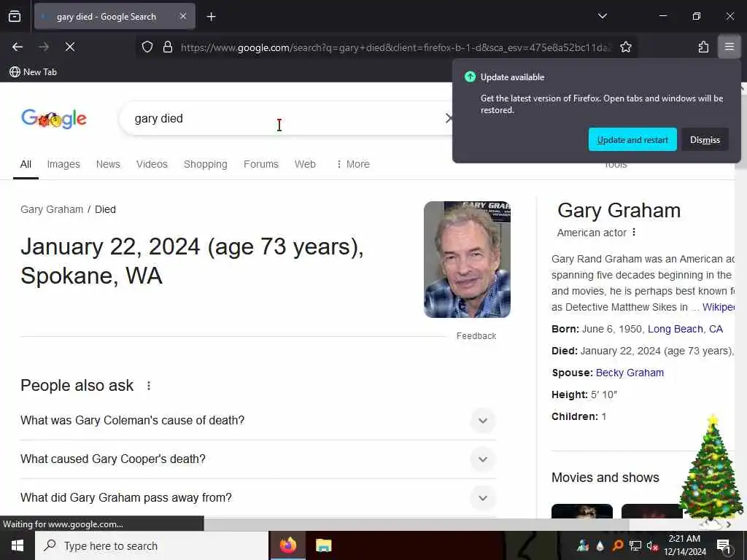Click the taskbar search box
The image size is (747, 560).
tap(152, 545)
